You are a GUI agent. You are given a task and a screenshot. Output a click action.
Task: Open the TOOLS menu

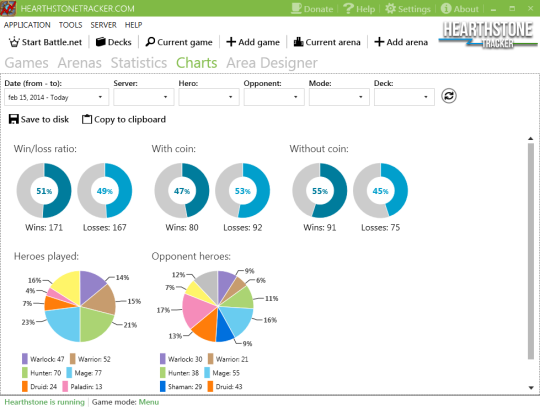click(x=71, y=25)
